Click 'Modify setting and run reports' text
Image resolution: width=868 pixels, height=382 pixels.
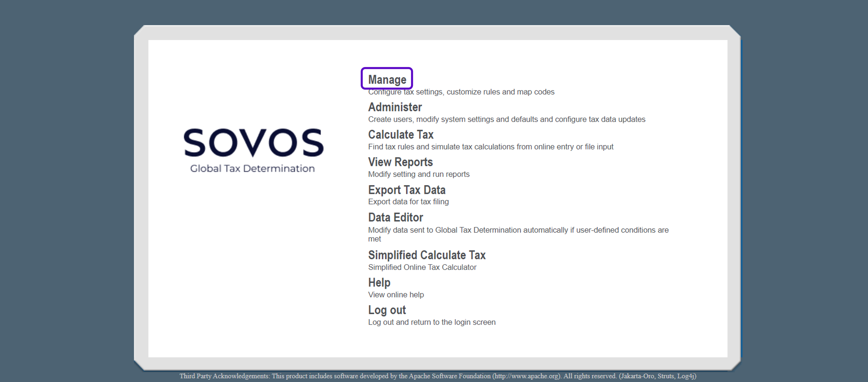pyautogui.click(x=418, y=174)
